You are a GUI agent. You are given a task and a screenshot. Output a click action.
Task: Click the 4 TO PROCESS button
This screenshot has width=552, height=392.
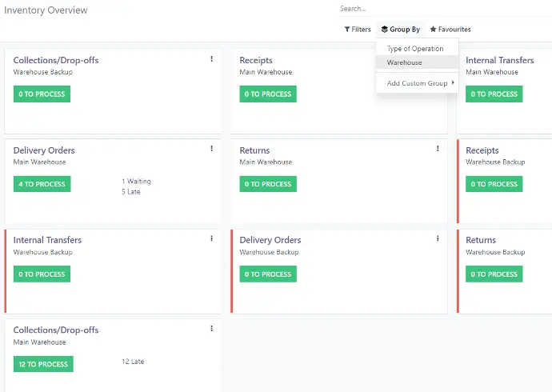click(x=42, y=184)
